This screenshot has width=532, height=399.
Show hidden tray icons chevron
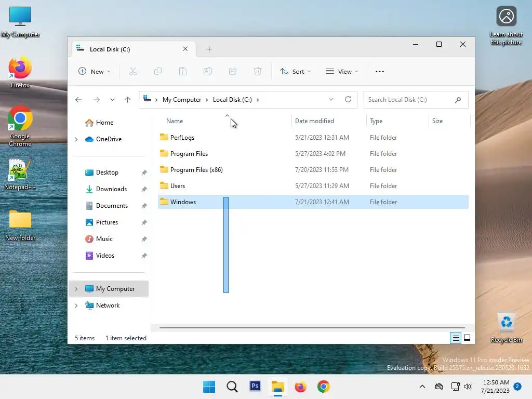point(422,387)
